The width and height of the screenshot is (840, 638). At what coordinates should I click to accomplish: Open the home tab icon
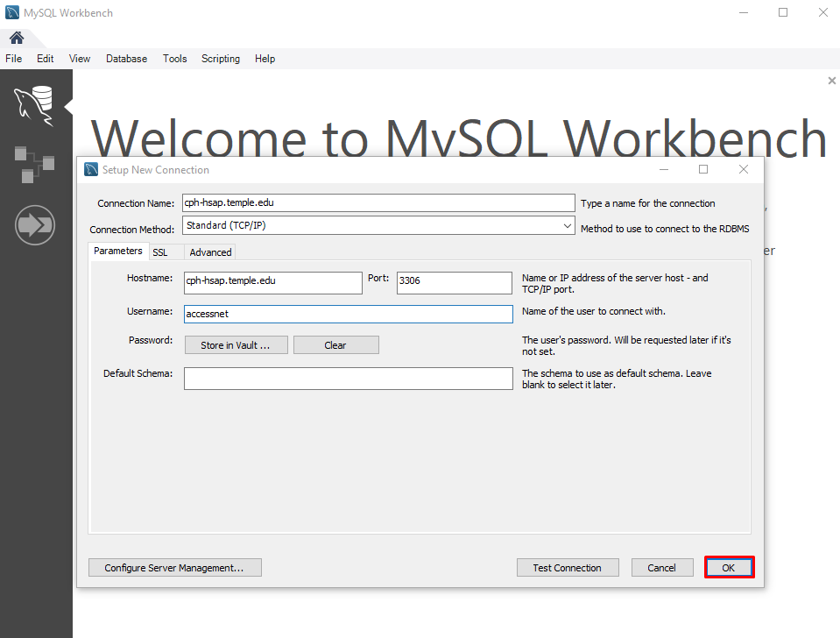point(17,38)
